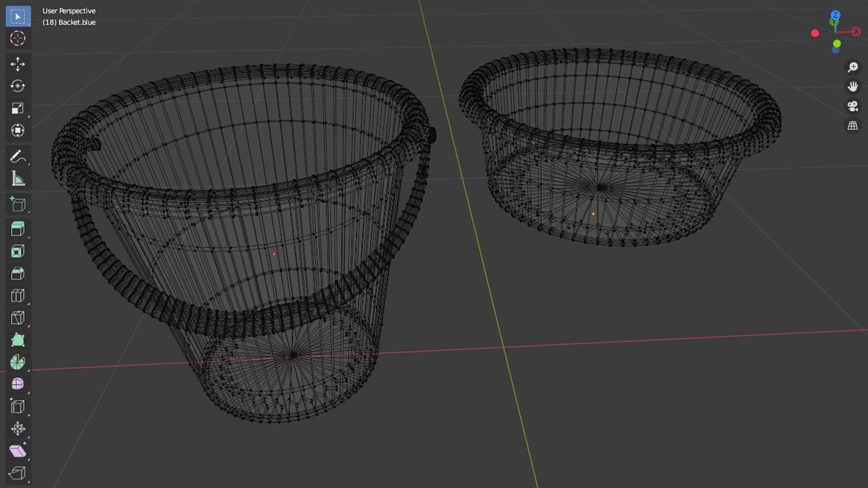Select the Annotate pencil tool
Image resolution: width=868 pixels, height=488 pixels.
coord(18,157)
